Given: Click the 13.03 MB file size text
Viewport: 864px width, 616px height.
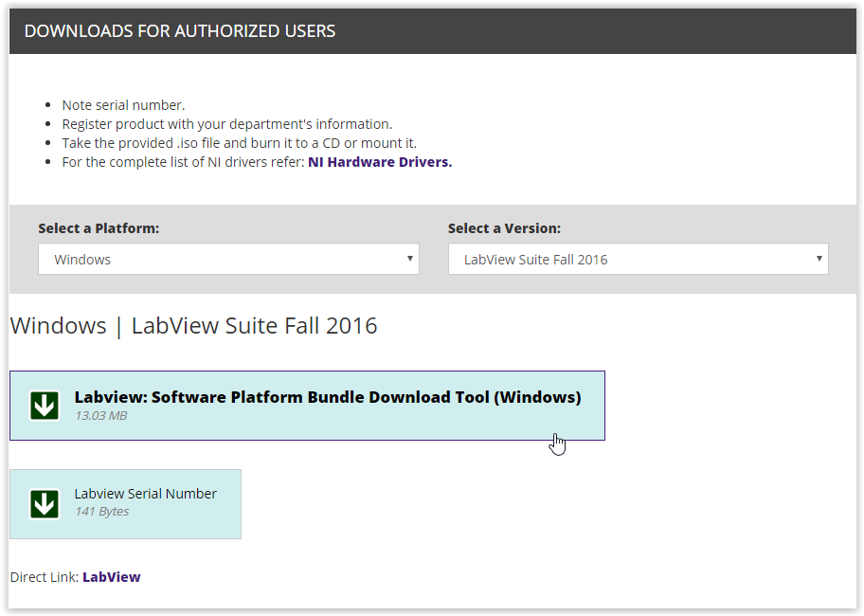Looking at the screenshot, I should (100, 416).
